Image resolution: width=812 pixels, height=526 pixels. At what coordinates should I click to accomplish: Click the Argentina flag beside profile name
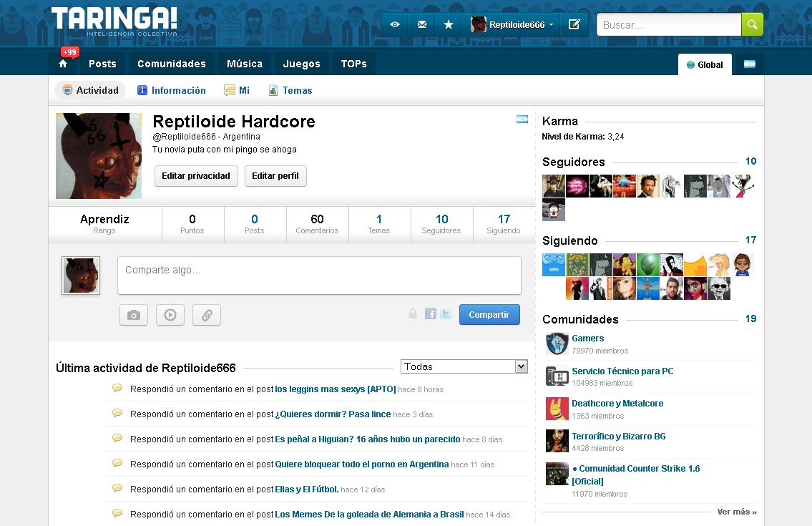522,120
